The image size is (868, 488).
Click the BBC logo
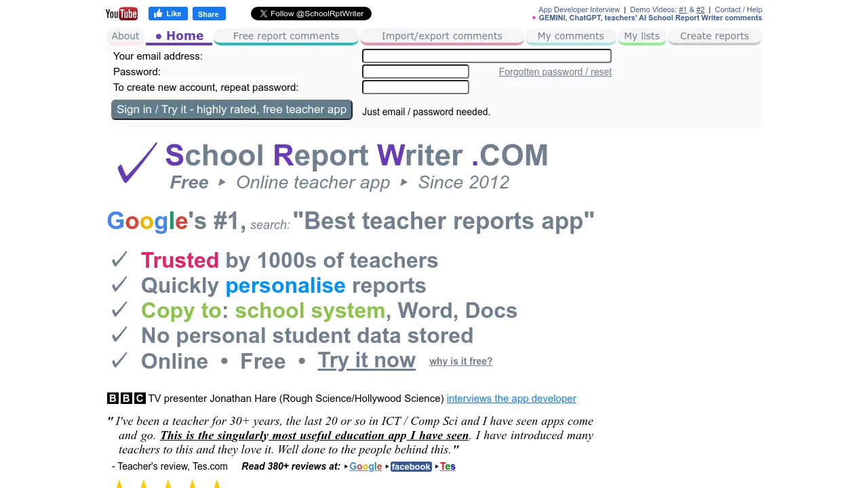(126, 399)
